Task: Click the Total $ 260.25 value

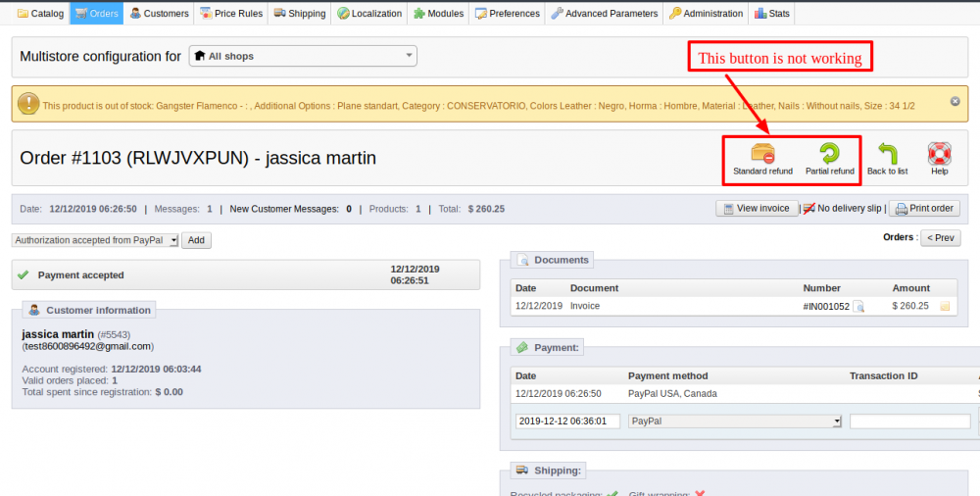Action: (486, 209)
